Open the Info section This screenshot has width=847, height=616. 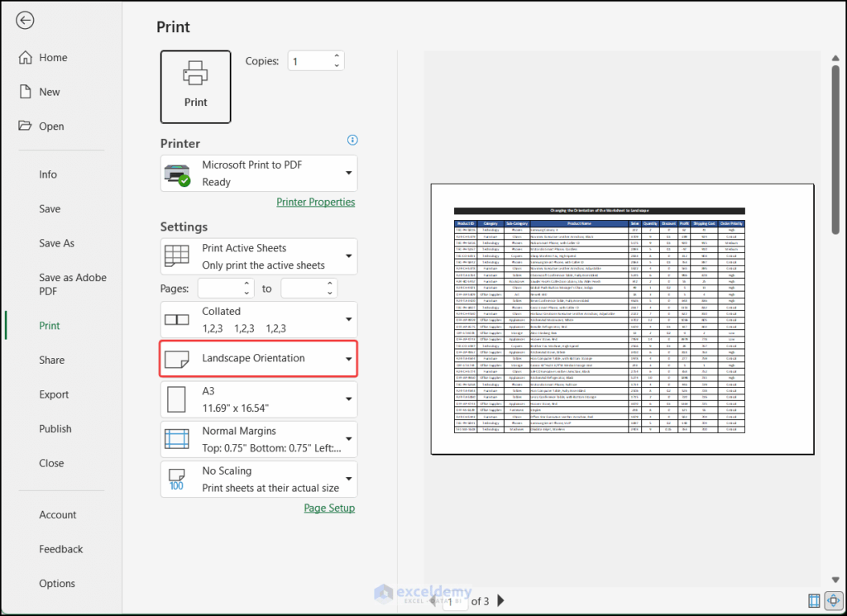(x=47, y=174)
